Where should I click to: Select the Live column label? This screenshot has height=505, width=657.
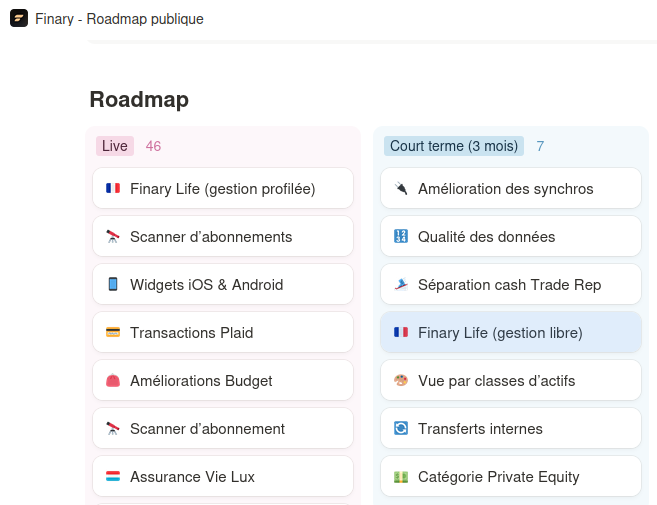click(x=115, y=146)
